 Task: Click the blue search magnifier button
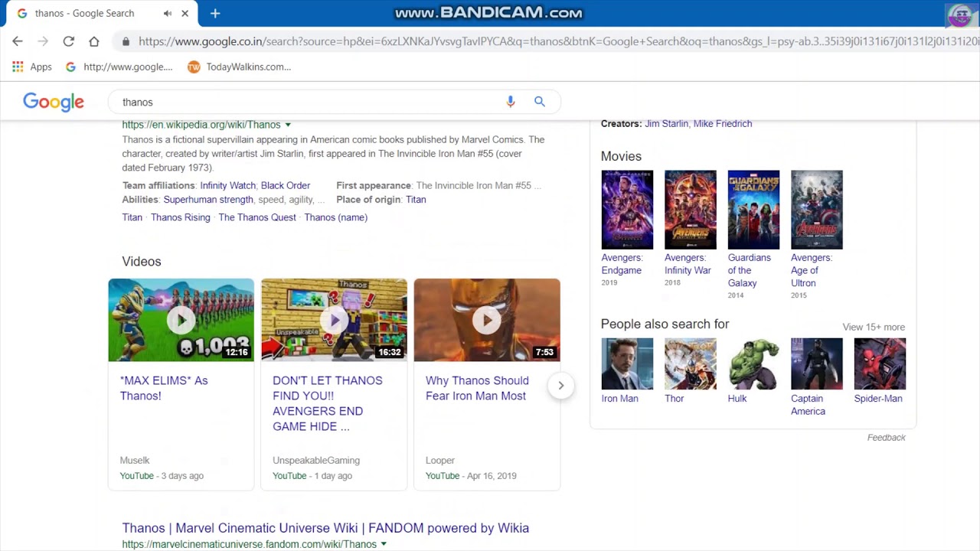tap(540, 102)
